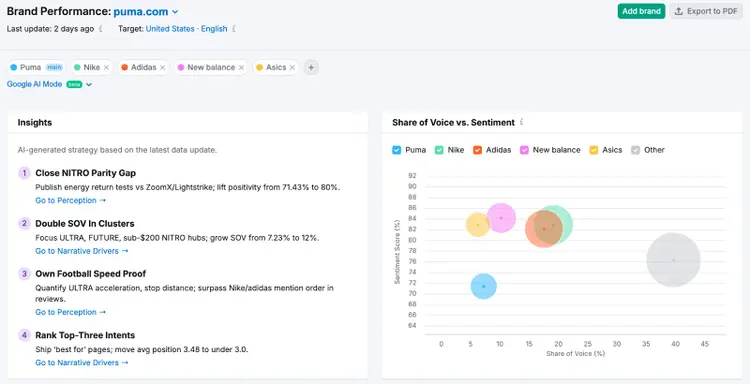
Task: Click the Double SOV In Clusters heading
Action: click(x=85, y=223)
